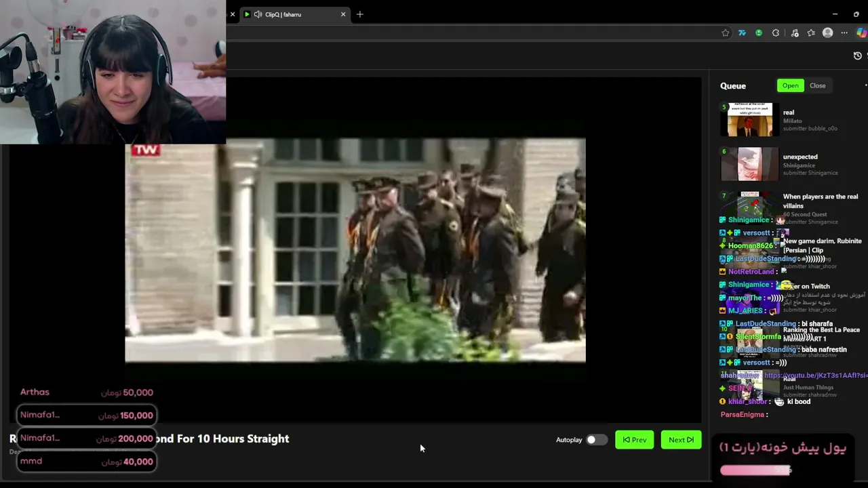
Task: Click the mmd 40,000 donation entry
Action: pyautogui.click(x=87, y=462)
